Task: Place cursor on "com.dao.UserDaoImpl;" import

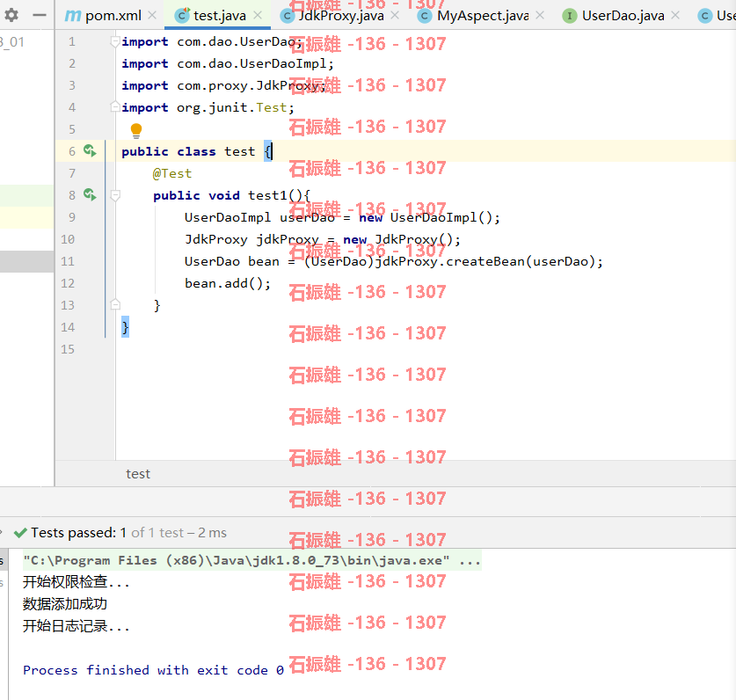Action: pyautogui.click(x=255, y=63)
